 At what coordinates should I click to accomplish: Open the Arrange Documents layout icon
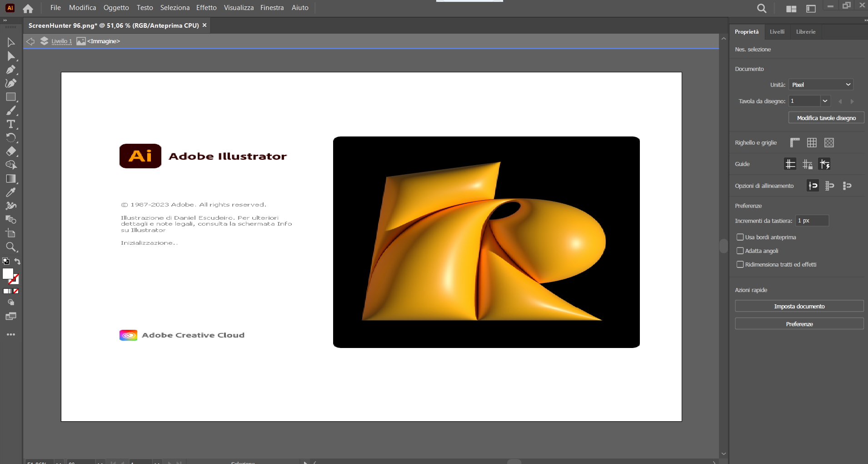(x=791, y=9)
